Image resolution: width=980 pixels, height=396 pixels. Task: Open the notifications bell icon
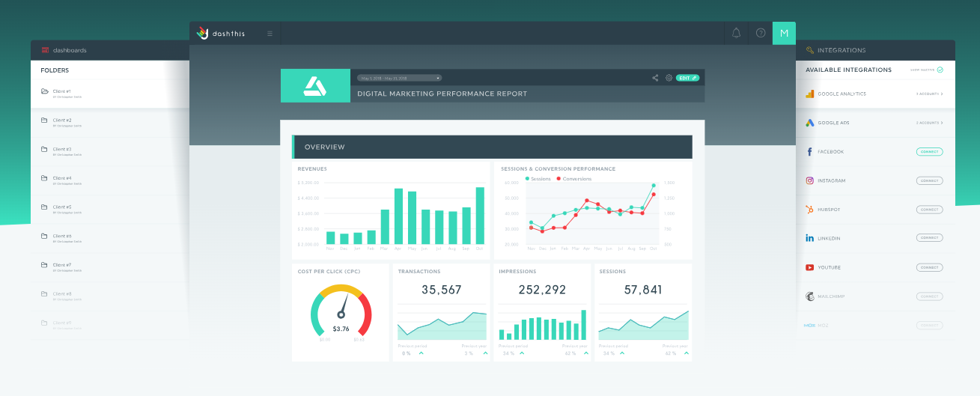[736, 33]
